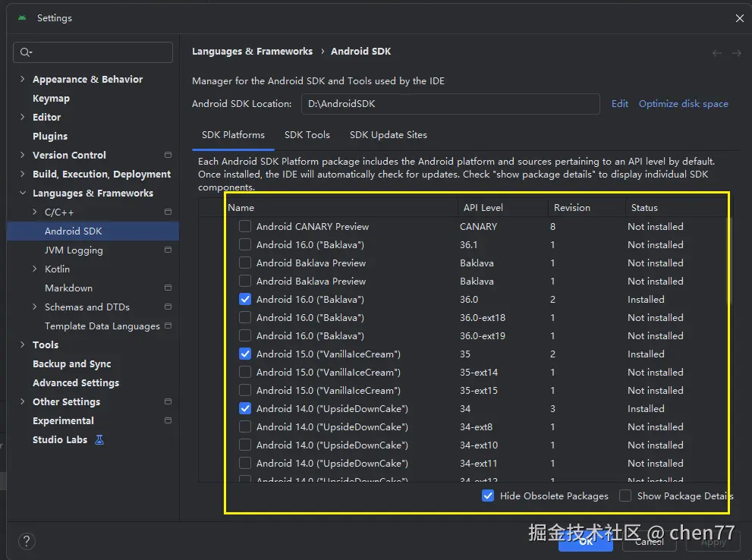Click project-level icon beside C/C++

(168, 212)
